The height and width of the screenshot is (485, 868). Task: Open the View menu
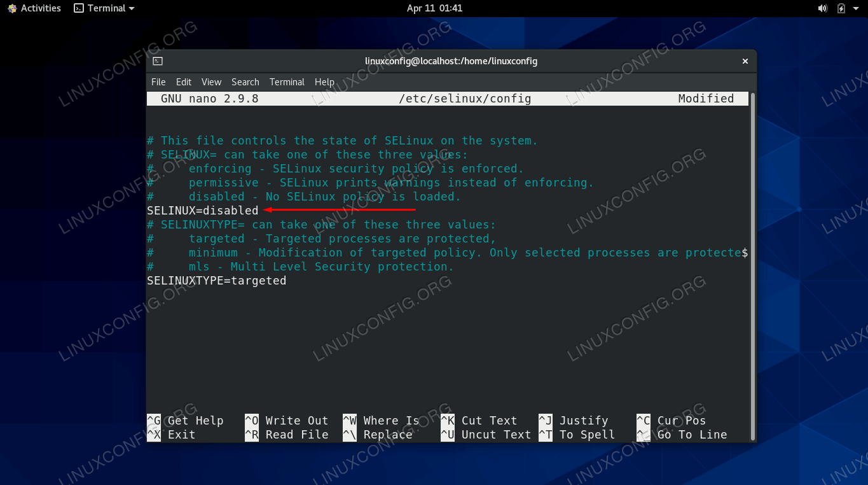pos(211,82)
